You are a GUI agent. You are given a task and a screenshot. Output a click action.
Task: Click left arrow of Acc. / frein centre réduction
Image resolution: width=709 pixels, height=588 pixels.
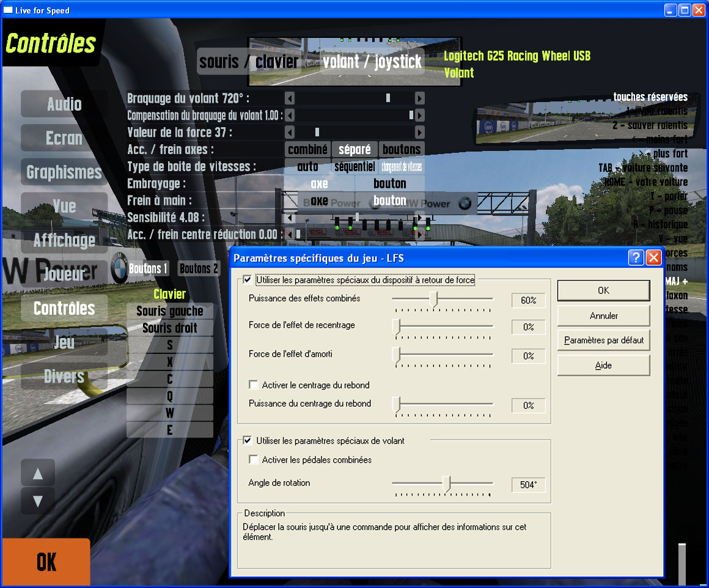tap(290, 234)
